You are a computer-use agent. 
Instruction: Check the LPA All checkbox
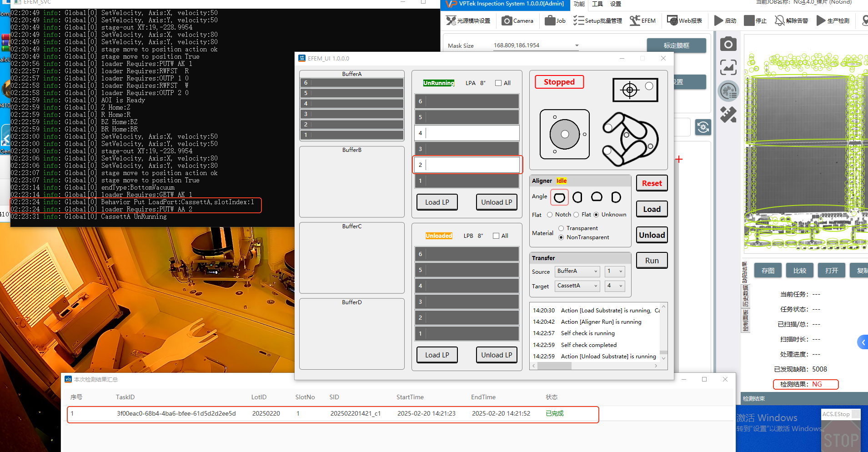click(x=498, y=83)
